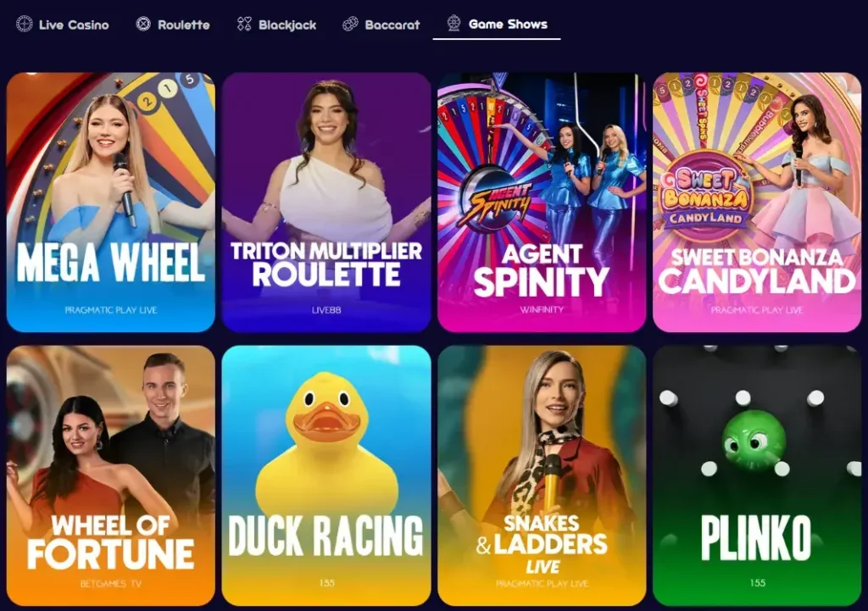This screenshot has width=868, height=611.
Task: Click the Sweet Bonanza Candyland logo badge
Action: pyautogui.click(x=704, y=195)
